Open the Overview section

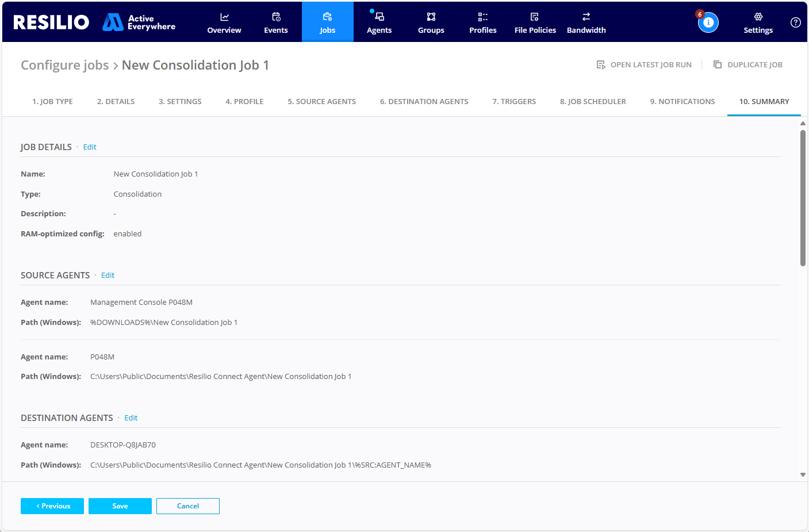pos(224,22)
